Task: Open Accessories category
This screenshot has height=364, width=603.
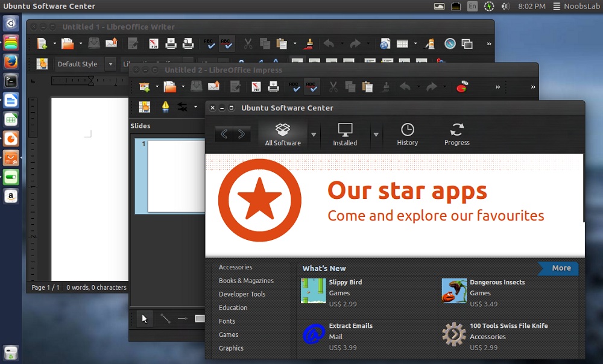Action: click(x=235, y=267)
